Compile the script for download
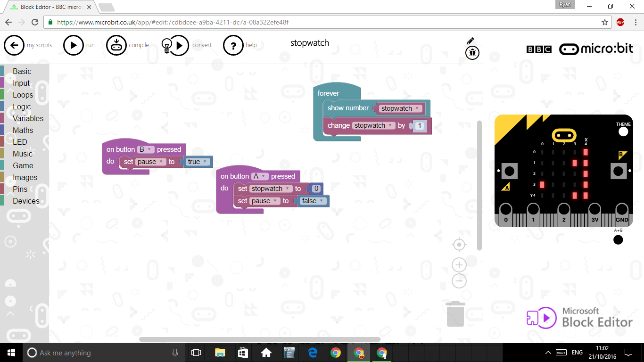644x362 pixels. 116,45
